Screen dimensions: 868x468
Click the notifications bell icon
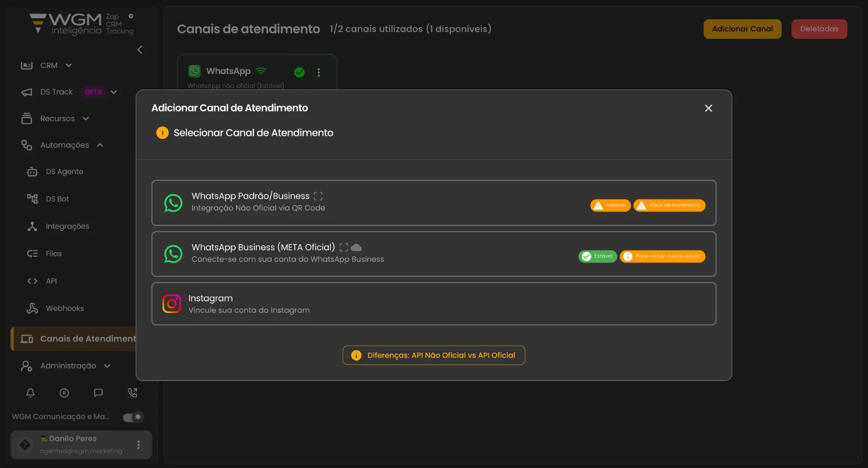30,393
